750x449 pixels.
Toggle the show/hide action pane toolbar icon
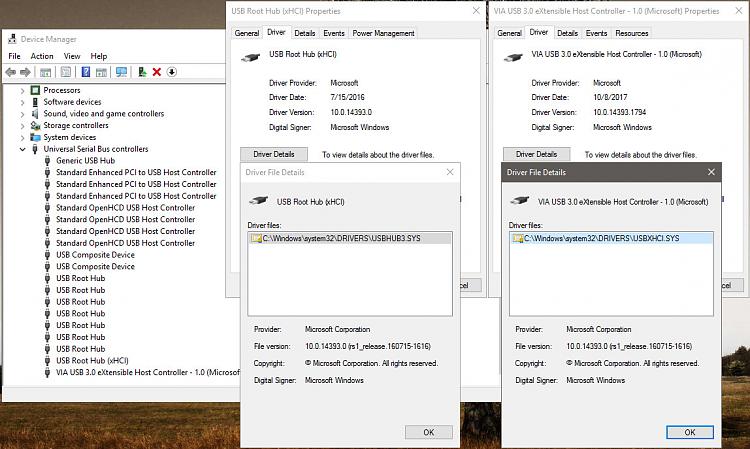(x=101, y=72)
